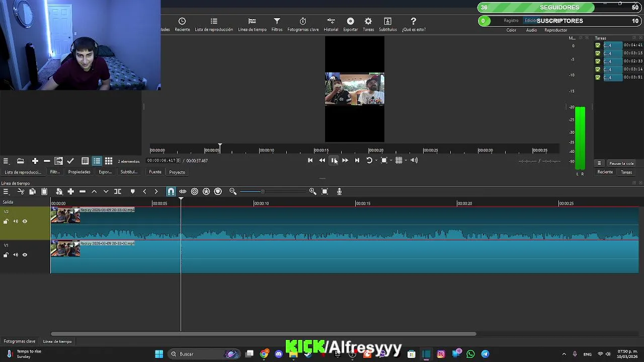Skip to the start of the player
644x362 pixels.
point(310,160)
